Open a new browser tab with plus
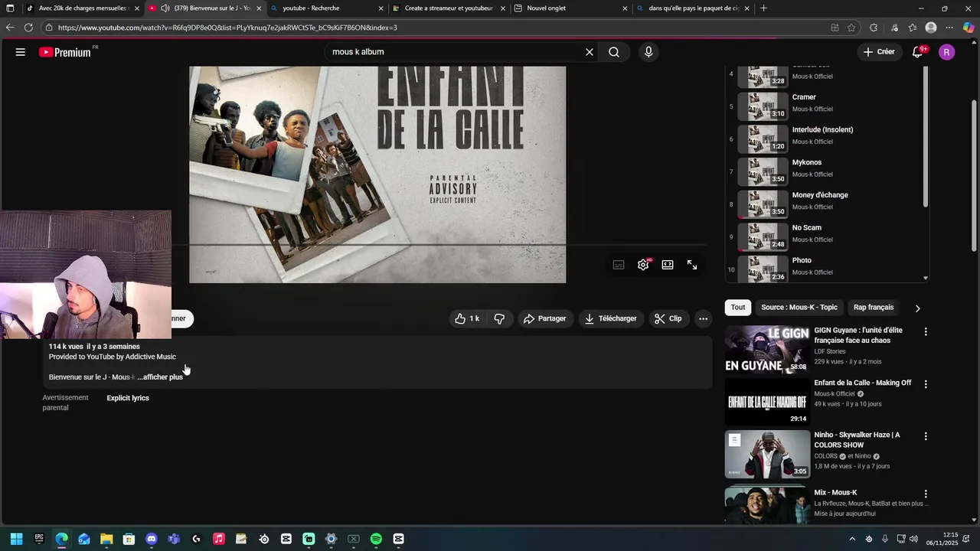 pyautogui.click(x=763, y=8)
